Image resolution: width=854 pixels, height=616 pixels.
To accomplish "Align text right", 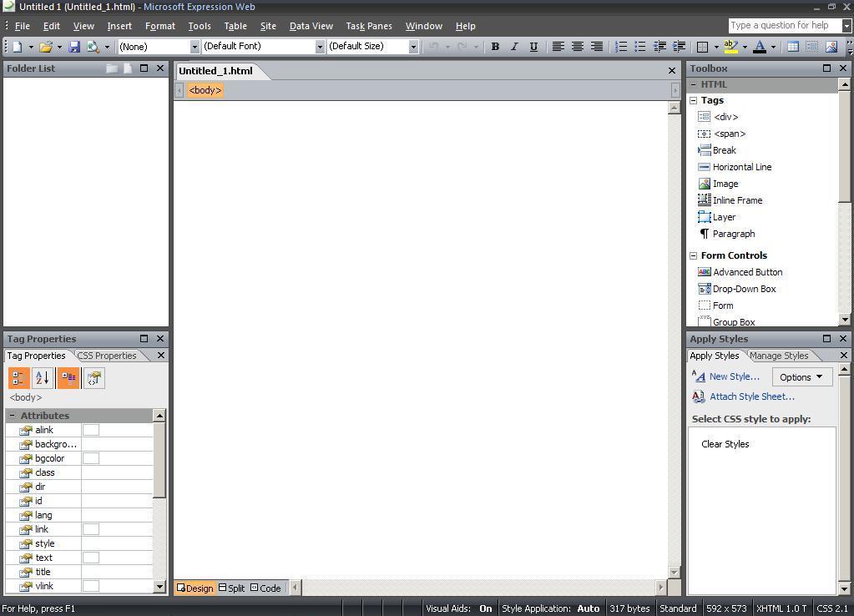I will [597, 47].
